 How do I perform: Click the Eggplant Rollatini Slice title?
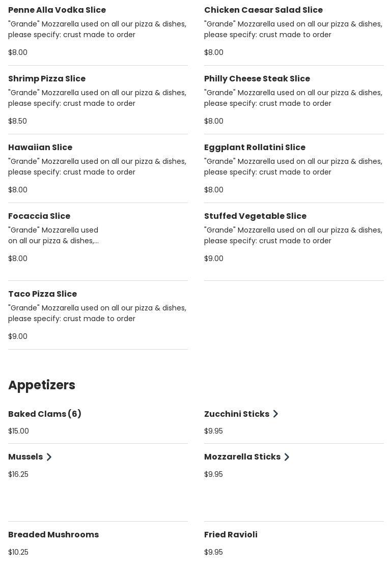[255, 148]
